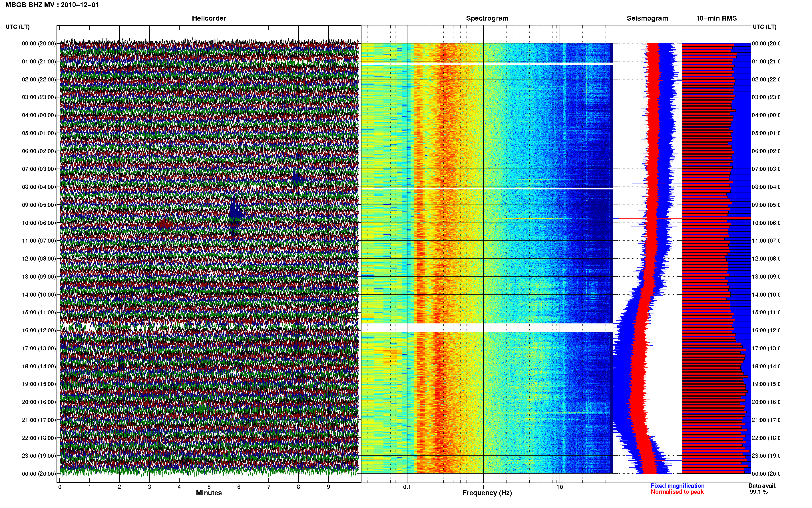Click the 'Spectrogram' panel heading
Viewport: 812px width, 508px height.
click(x=487, y=18)
